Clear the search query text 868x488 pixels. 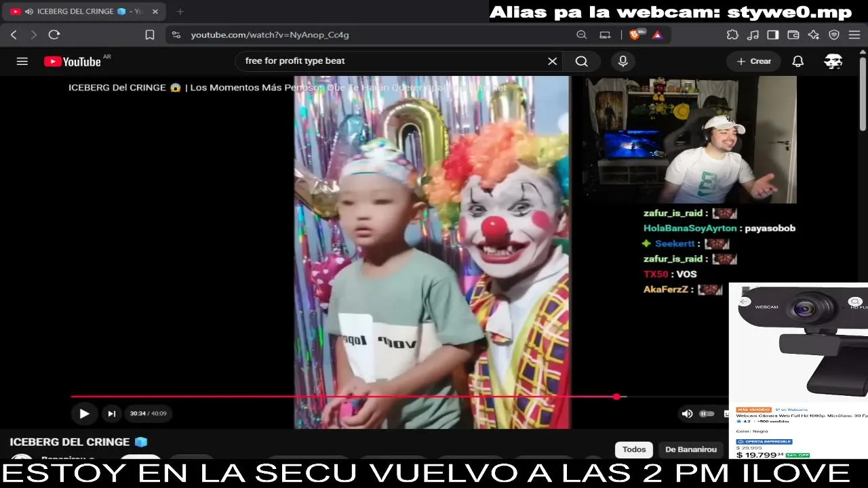(x=553, y=61)
